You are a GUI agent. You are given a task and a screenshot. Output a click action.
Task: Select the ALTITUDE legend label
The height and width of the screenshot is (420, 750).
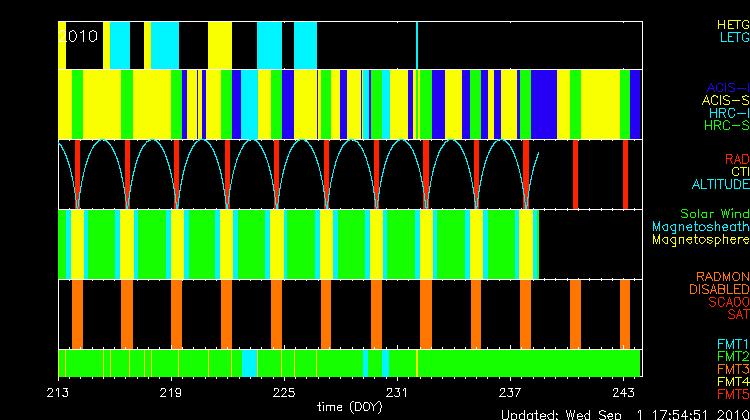720,185
